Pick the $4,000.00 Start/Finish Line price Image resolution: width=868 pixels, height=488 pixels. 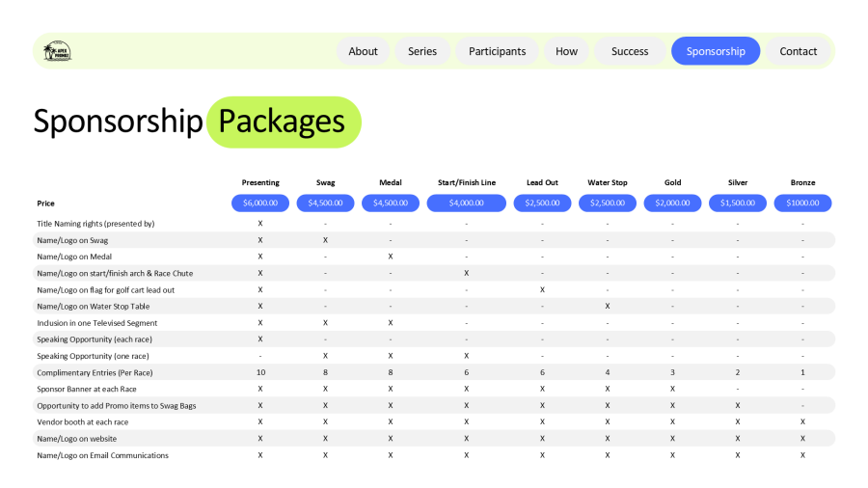466,203
